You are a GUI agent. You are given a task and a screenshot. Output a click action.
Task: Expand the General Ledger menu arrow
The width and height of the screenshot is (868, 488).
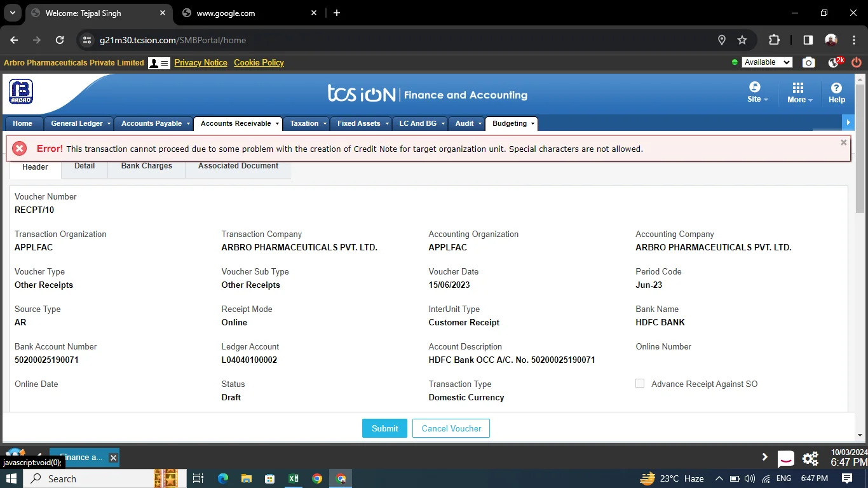[x=109, y=124]
